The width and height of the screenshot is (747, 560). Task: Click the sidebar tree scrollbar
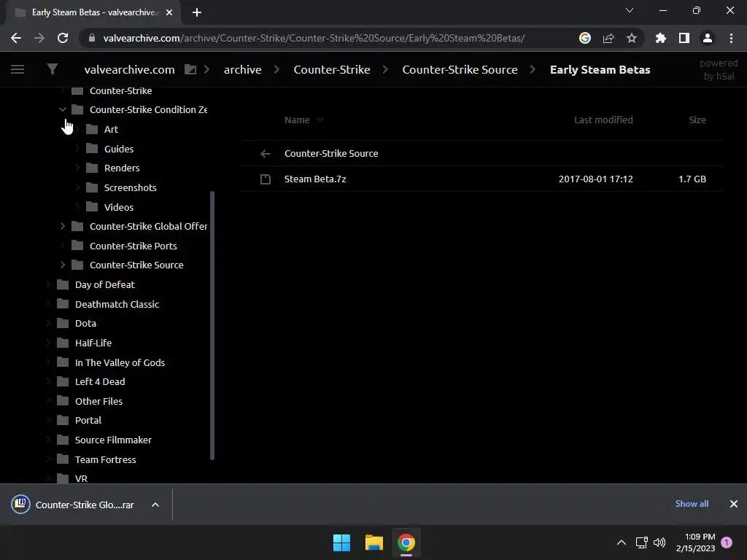pos(212,326)
